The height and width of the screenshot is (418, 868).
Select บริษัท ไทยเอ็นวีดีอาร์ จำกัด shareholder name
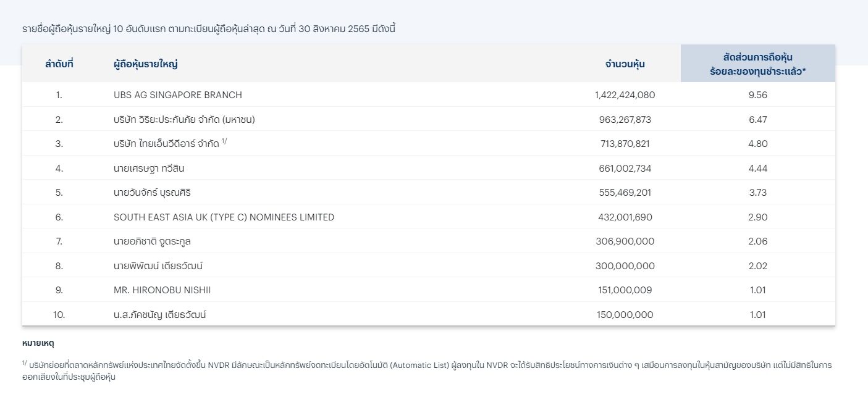(x=166, y=144)
